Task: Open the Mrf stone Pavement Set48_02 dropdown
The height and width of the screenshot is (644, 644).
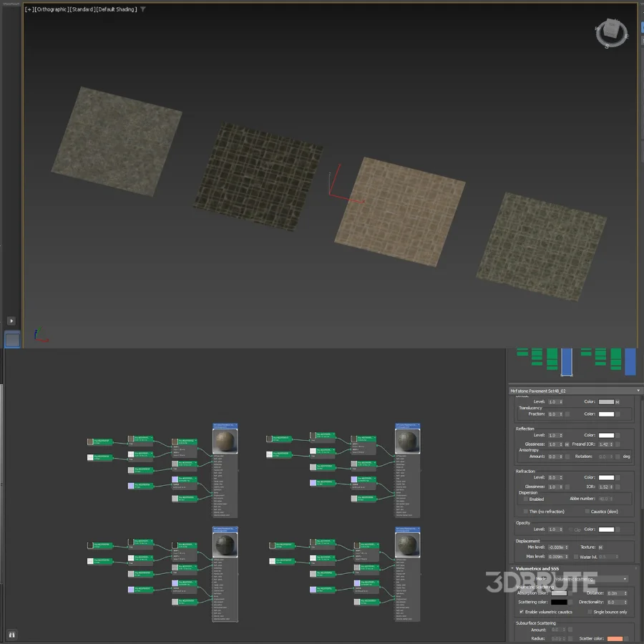Action: tap(575, 391)
